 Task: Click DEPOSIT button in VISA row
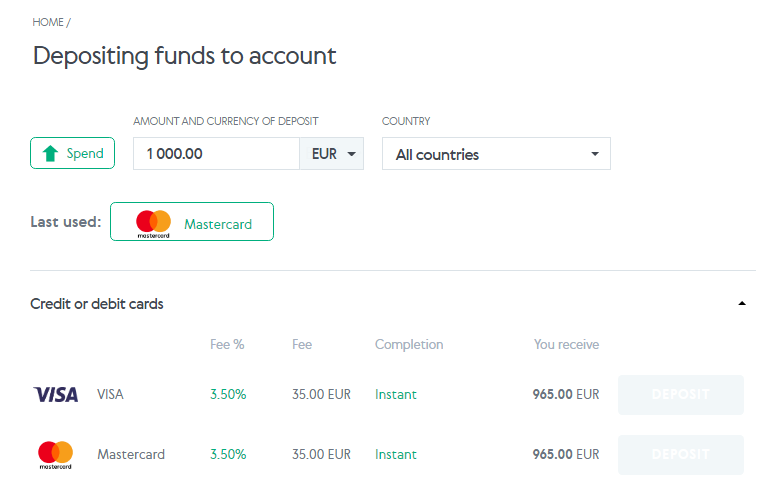[x=681, y=395]
